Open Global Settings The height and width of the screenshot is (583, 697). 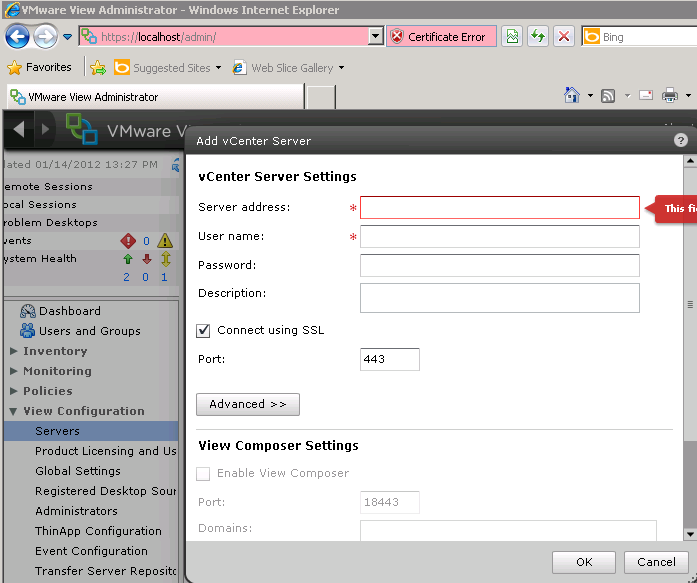tap(78, 471)
